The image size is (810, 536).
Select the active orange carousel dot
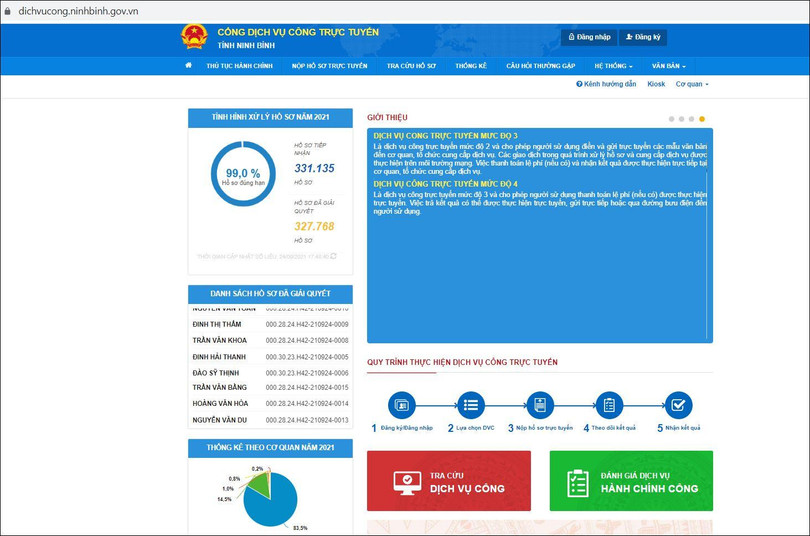coord(702,119)
